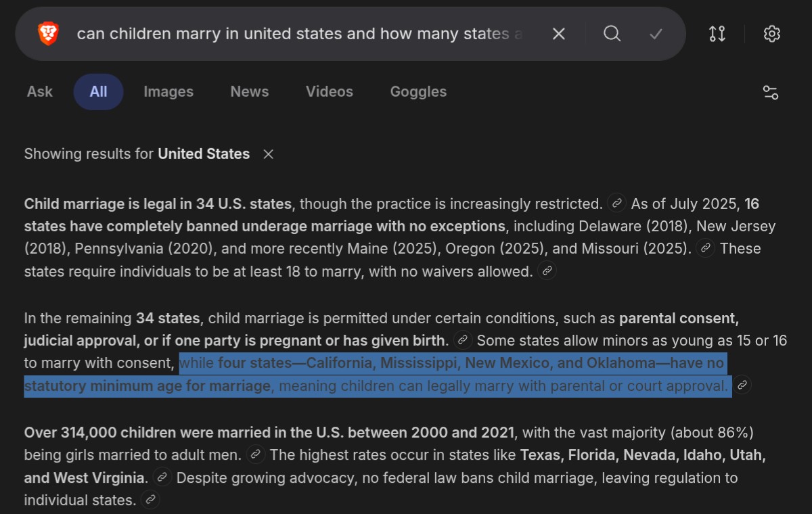This screenshot has height=514, width=812.
Task: Switch to the Ask tab
Action: pyautogui.click(x=40, y=92)
